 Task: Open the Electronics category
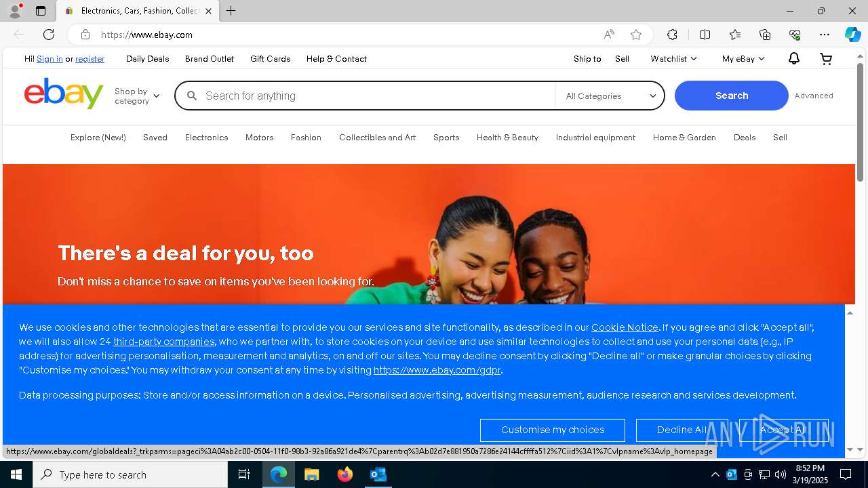point(206,138)
